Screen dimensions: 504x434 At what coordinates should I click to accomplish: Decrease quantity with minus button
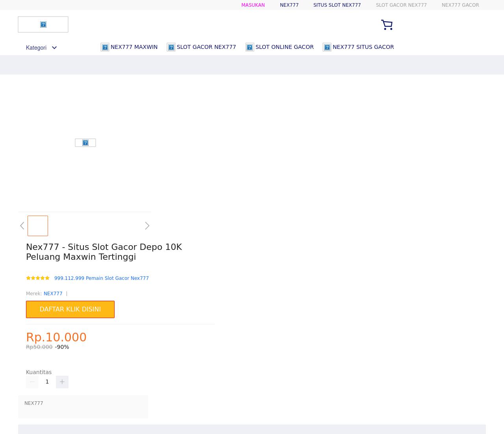(32, 382)
